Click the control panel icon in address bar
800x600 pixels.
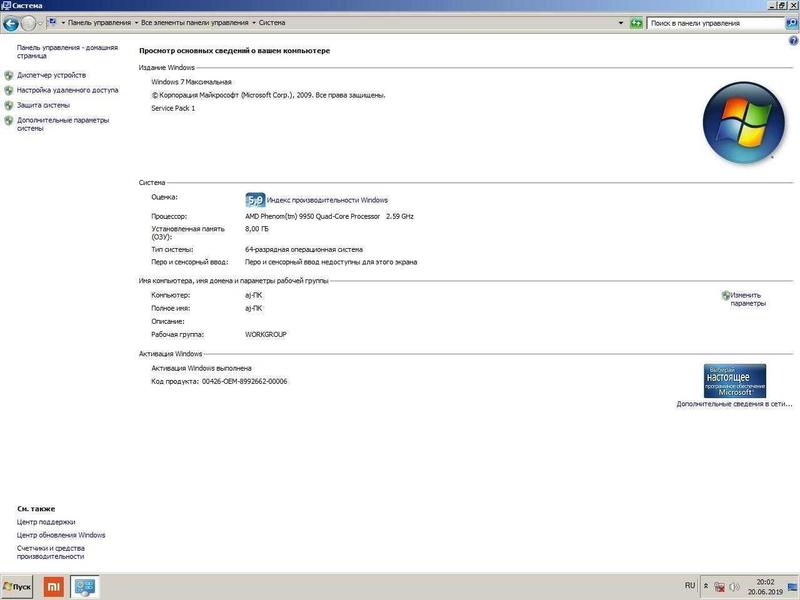pos(52,22)
